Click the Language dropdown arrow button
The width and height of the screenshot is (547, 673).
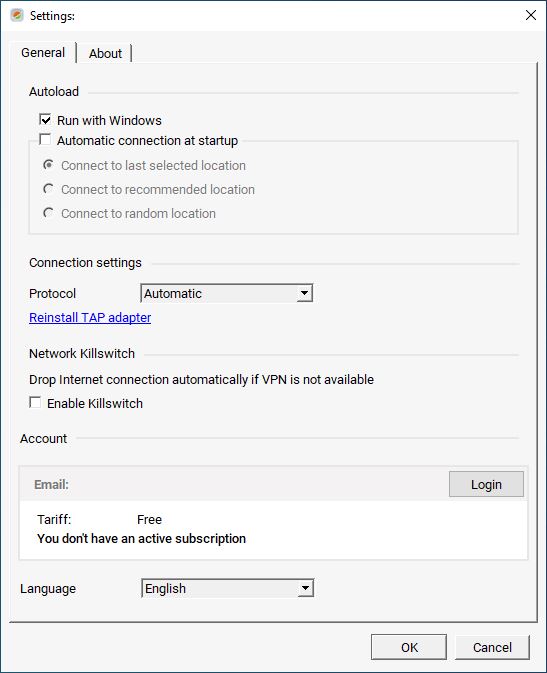[x=305, y=588]
